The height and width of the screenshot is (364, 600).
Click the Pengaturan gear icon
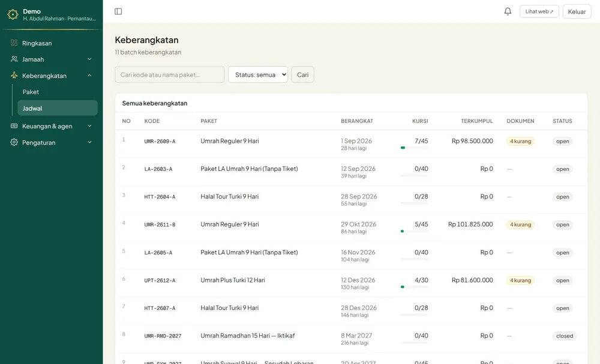pos(14,142)
